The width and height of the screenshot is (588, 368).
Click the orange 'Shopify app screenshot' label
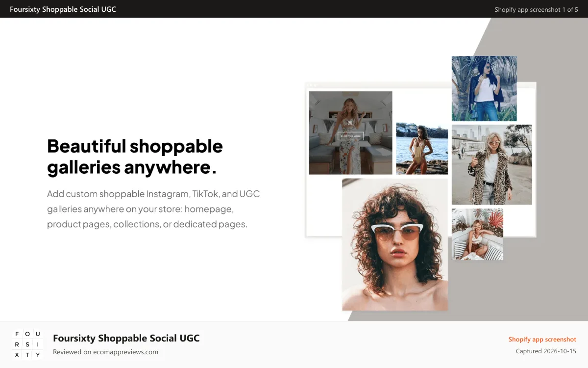[542, 340]
